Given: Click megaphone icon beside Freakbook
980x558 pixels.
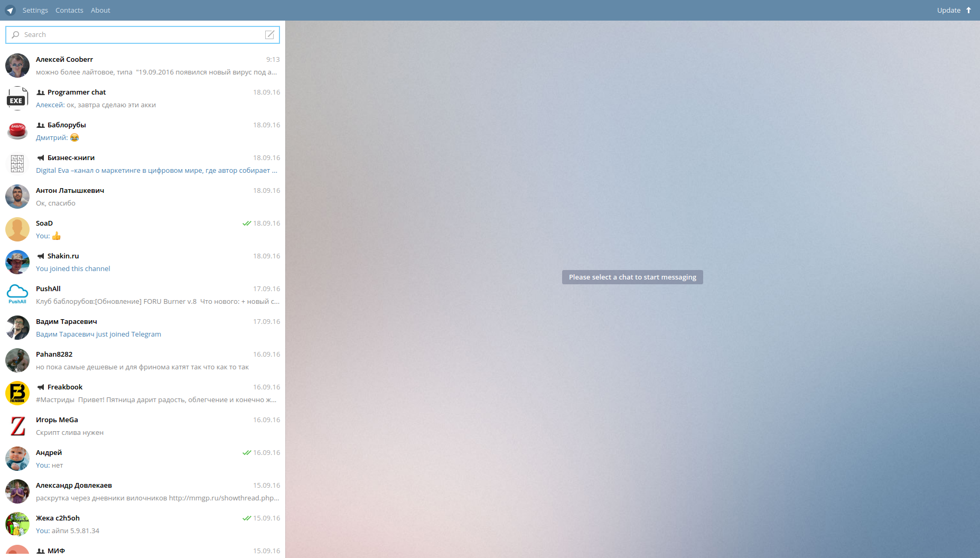Looking at the screenshot, I should (x=41, y=387).
